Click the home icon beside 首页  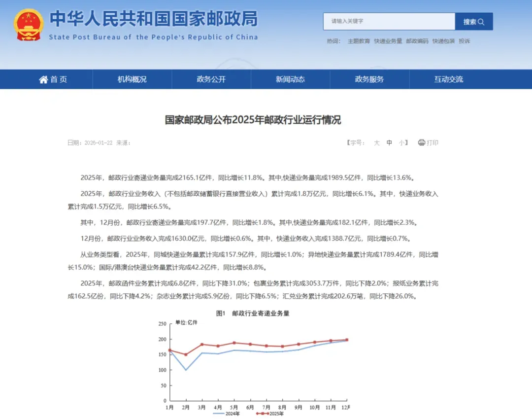coord(43,79)
